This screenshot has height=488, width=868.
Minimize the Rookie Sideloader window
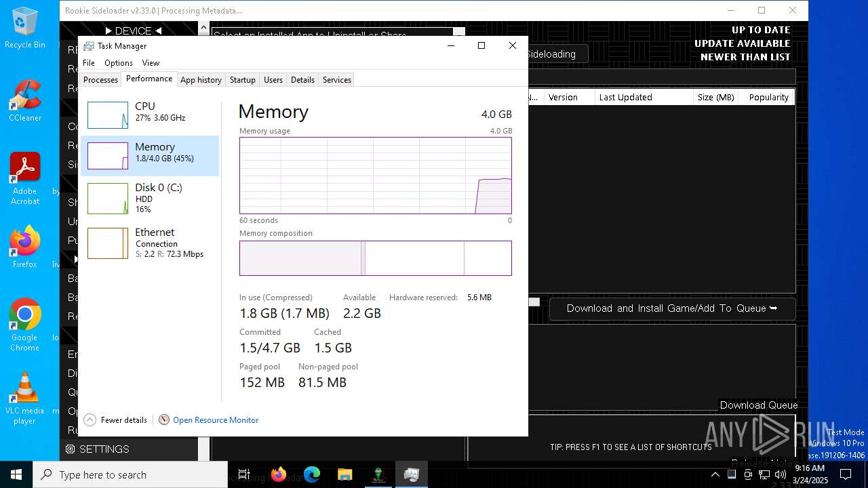pos(731,10)
